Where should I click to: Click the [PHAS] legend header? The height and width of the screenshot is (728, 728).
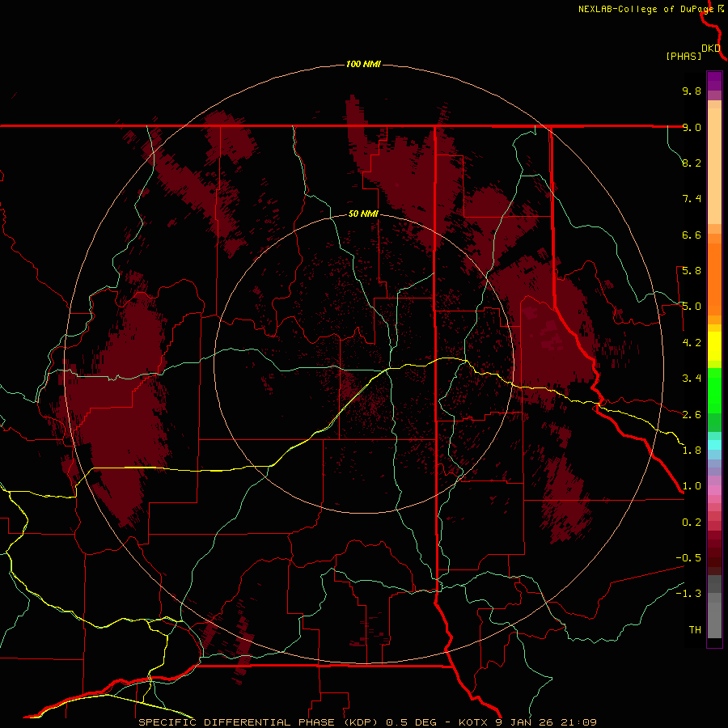click(x=684, y=56)
